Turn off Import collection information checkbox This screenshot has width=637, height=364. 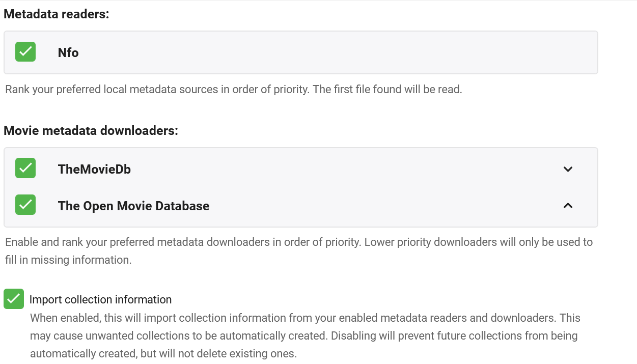pyautogui.click(x=14, y=299)
